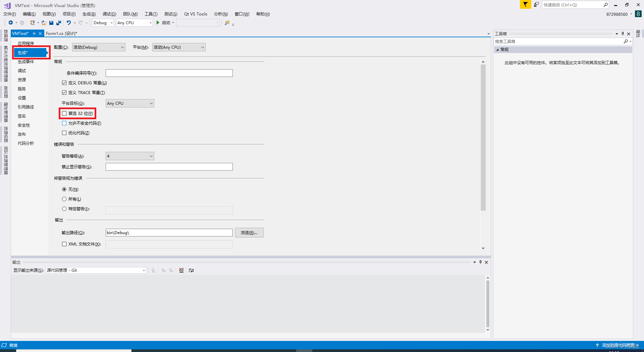Click the Find in Files toolbar icon
The width and height of the screenshot is (644, 352).
coord(227,23)
